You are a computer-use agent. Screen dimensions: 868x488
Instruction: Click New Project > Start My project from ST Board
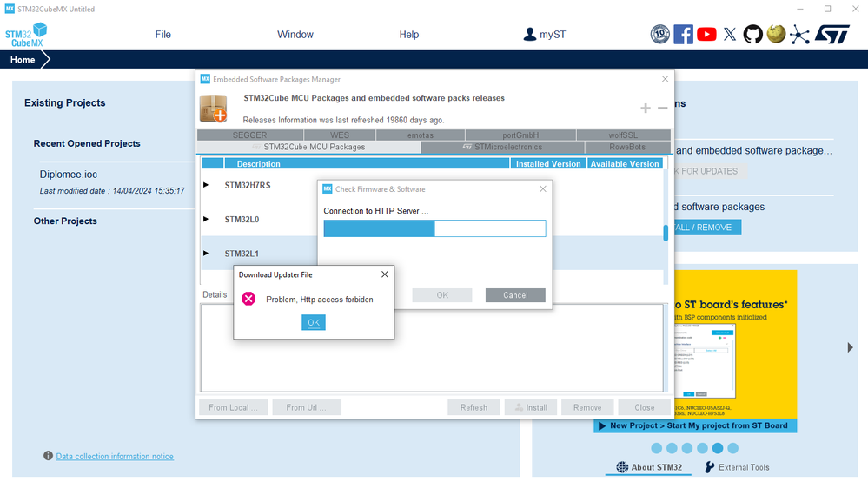coord(695,425)
